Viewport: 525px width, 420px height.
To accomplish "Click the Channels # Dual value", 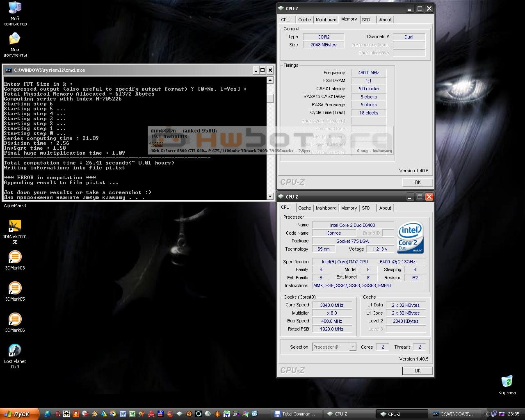I will [x=409, y=37].
